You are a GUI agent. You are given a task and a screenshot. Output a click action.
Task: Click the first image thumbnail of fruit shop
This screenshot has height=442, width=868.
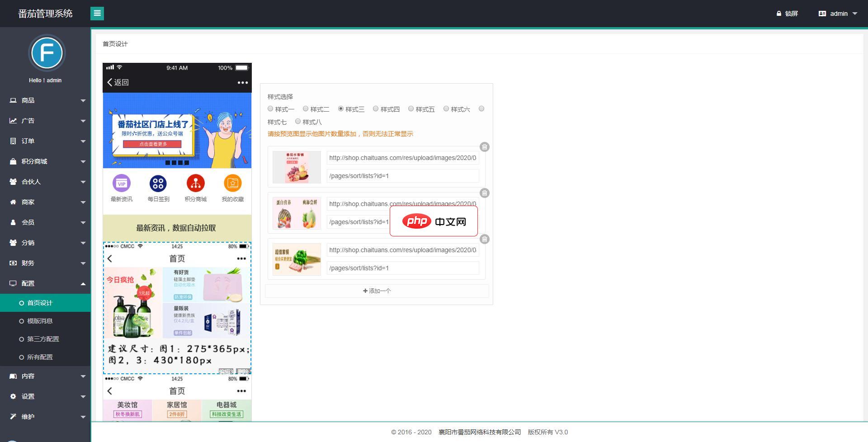pos(297,167)
